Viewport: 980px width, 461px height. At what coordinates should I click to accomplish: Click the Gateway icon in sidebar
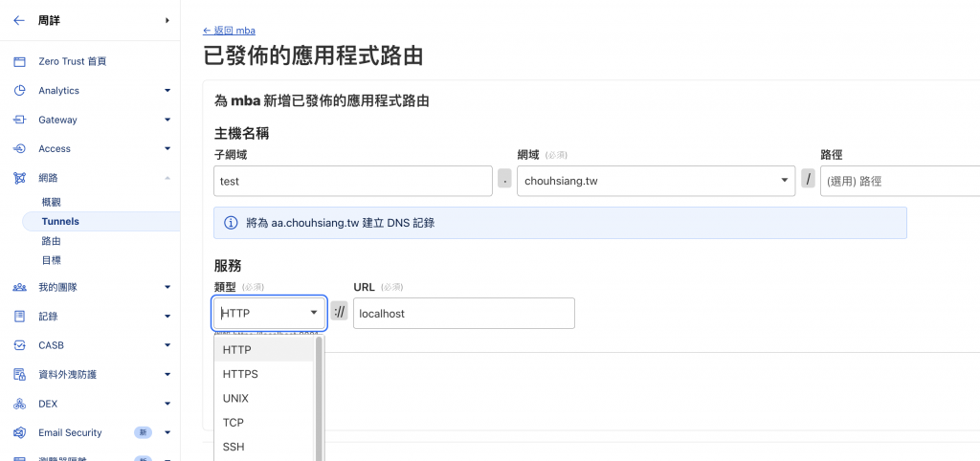click(19, 120)
